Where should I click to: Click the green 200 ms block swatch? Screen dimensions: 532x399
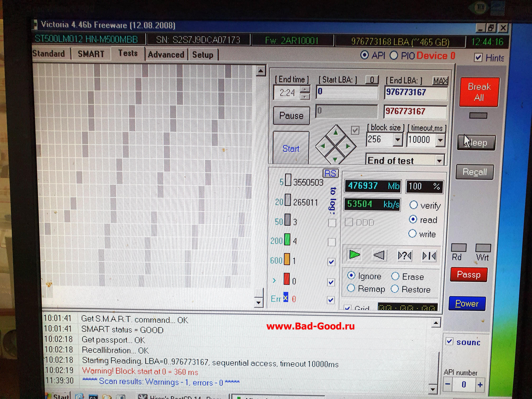(x=287, y=239)
